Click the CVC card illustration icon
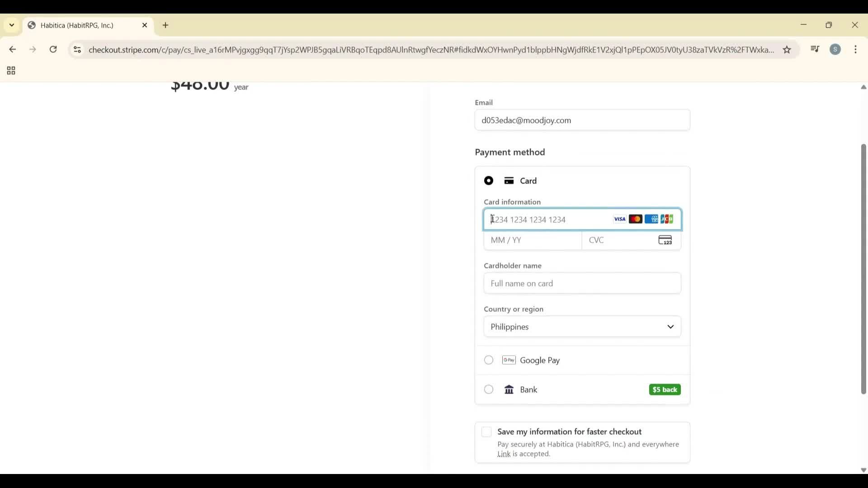This screenshot has height=488, width=868. (665, 240)
